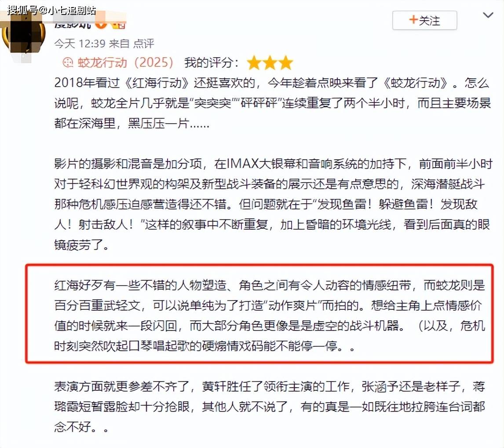Select the third rating star
Image resolution: width=504 pixels, height=448 pixels.
click(x=286, y=63)
